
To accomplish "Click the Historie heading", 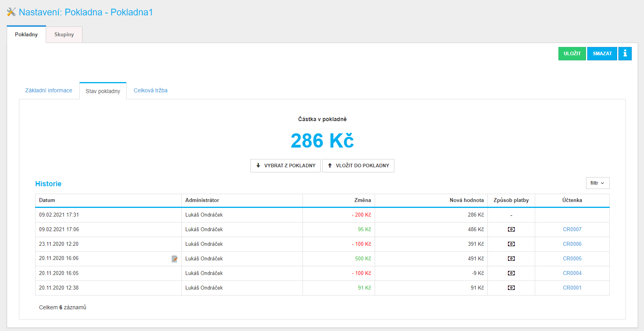I will 49,184.
